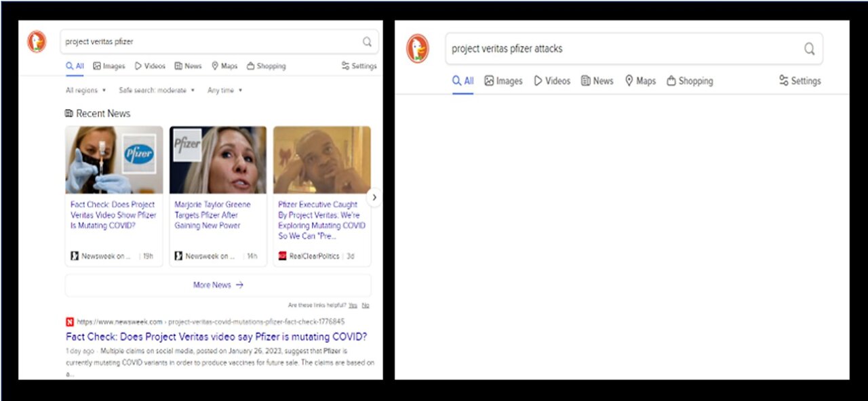Select the All tab in right window
The width and height of the screenshot is (868, 401).
click(x=463, y=81)
